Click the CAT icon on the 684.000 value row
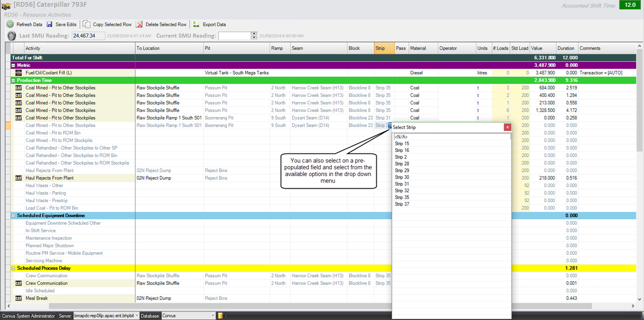Viewport: 644px width, 320px height. click(x=18, y=88)
